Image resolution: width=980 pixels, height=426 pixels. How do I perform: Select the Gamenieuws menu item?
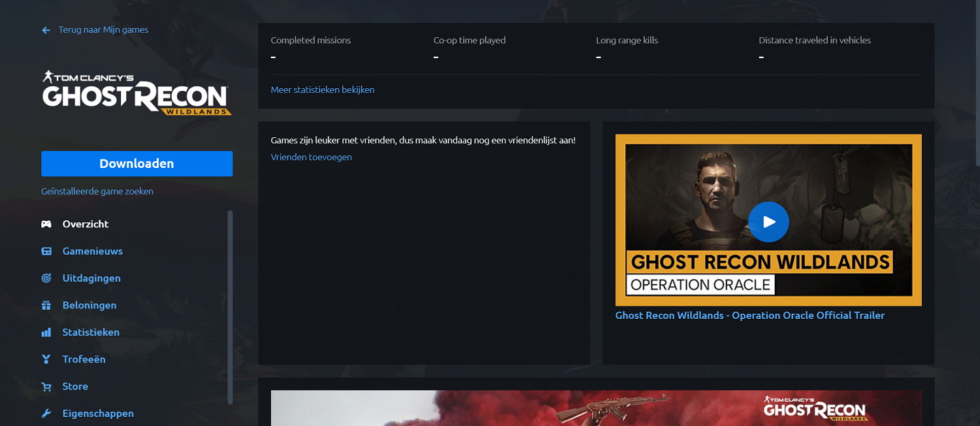[x=92, y=251]
